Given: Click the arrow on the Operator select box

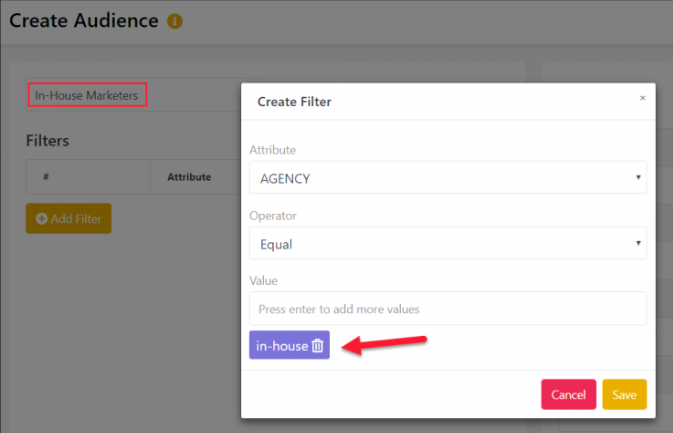Looking at the screenshot, I should 638,243.
